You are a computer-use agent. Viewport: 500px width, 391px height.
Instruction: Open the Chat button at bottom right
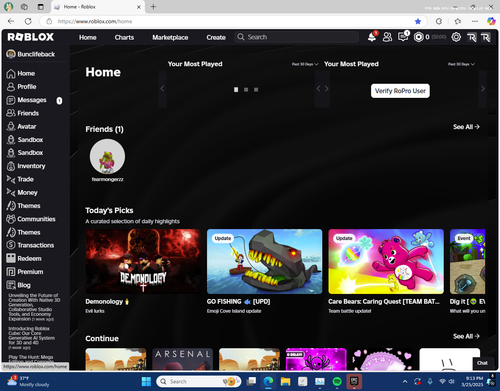[x=482, y=363]
